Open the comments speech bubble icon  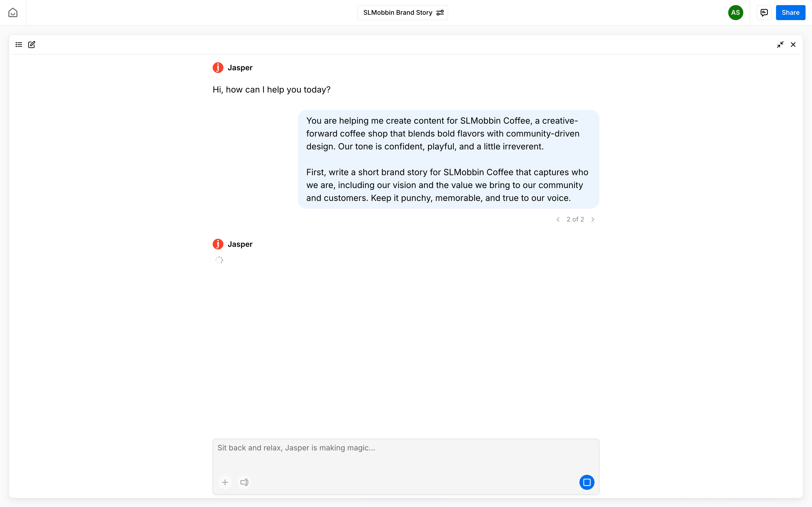(764, 13)
